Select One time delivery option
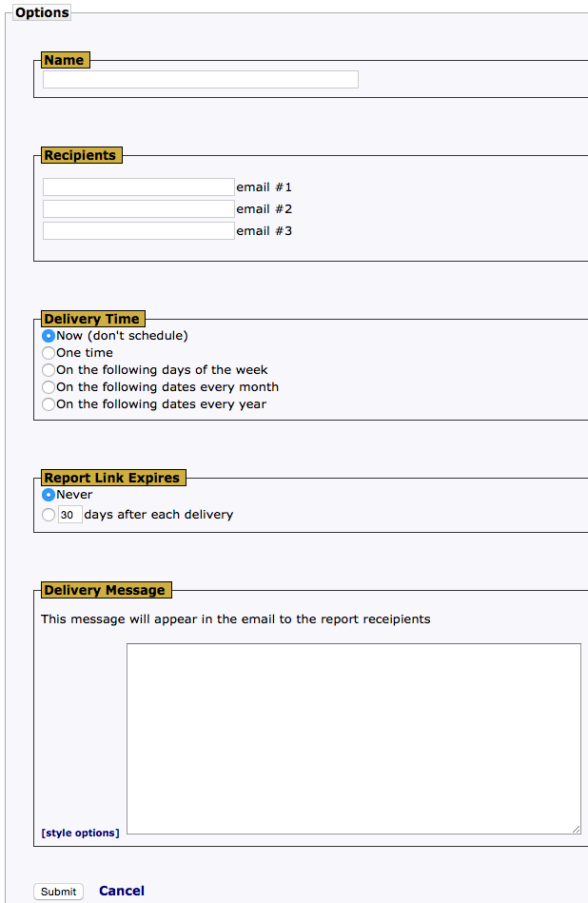 click(x=49, y=353)
